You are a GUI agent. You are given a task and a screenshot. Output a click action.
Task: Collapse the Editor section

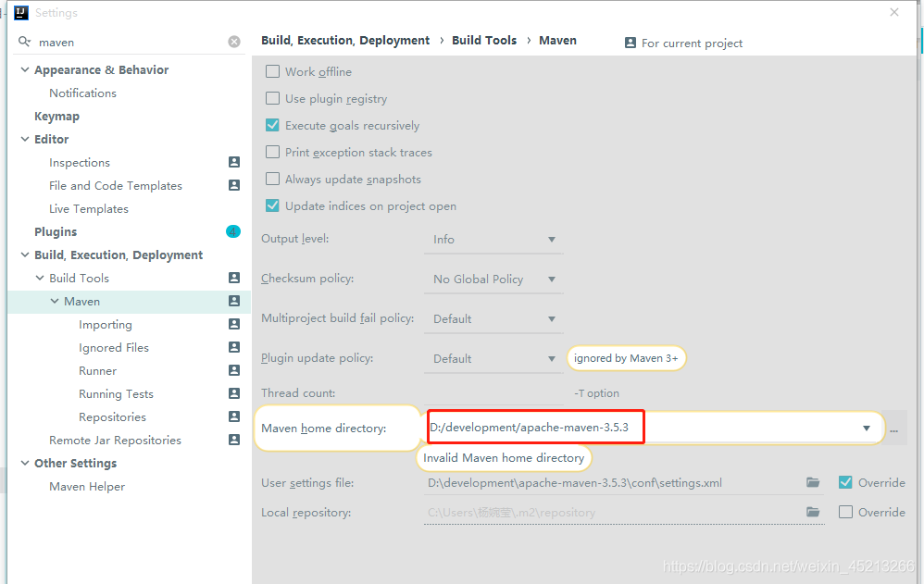(25, 139)
